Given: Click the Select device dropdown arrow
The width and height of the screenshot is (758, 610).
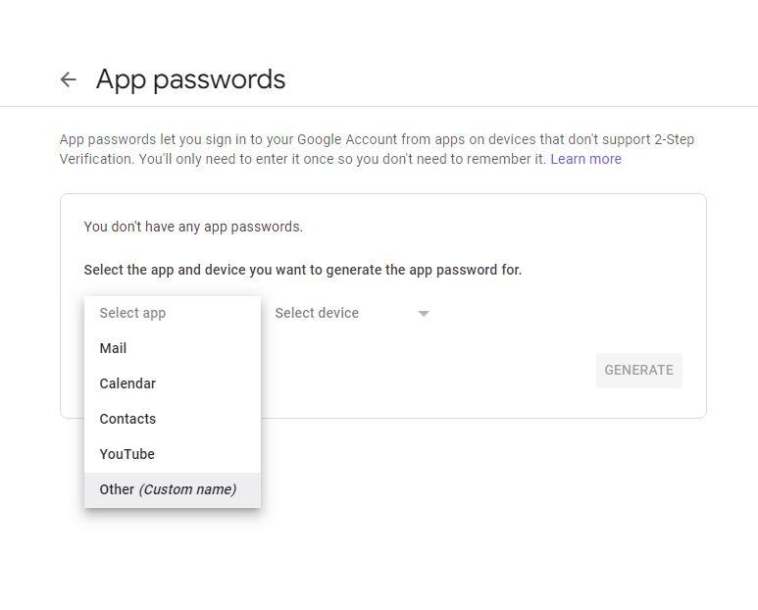Looking at the screenshot, I should [x=423, y=314].
